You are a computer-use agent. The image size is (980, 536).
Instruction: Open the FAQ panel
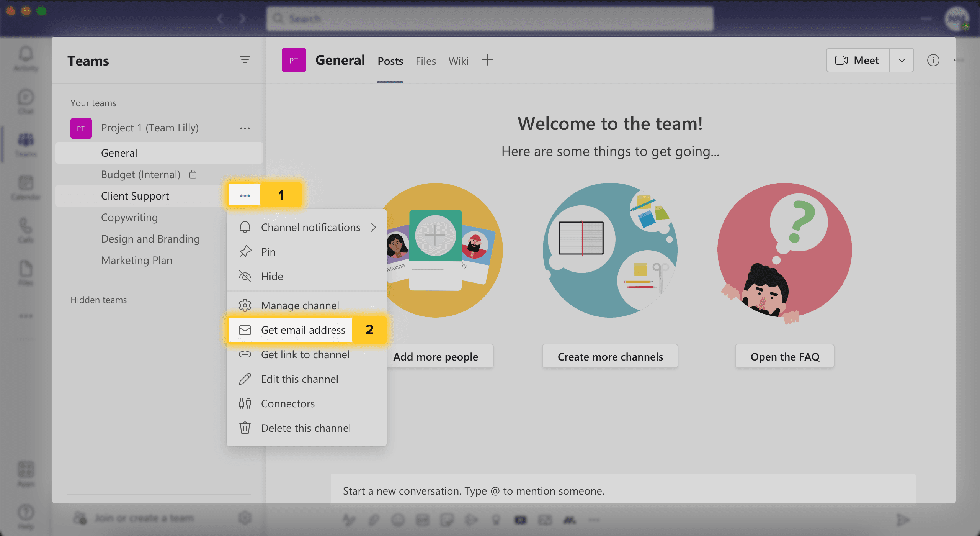coord(785,356)
